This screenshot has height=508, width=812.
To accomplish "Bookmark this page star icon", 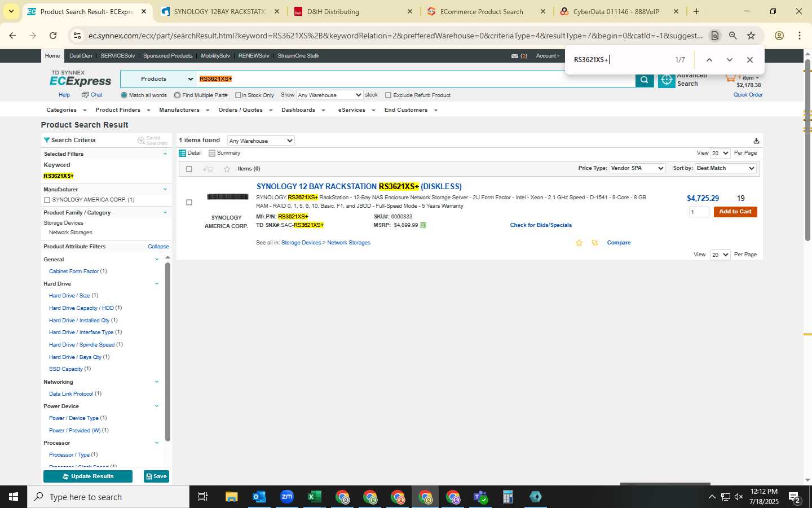I will pyautogui.click(x=751, y=36).
